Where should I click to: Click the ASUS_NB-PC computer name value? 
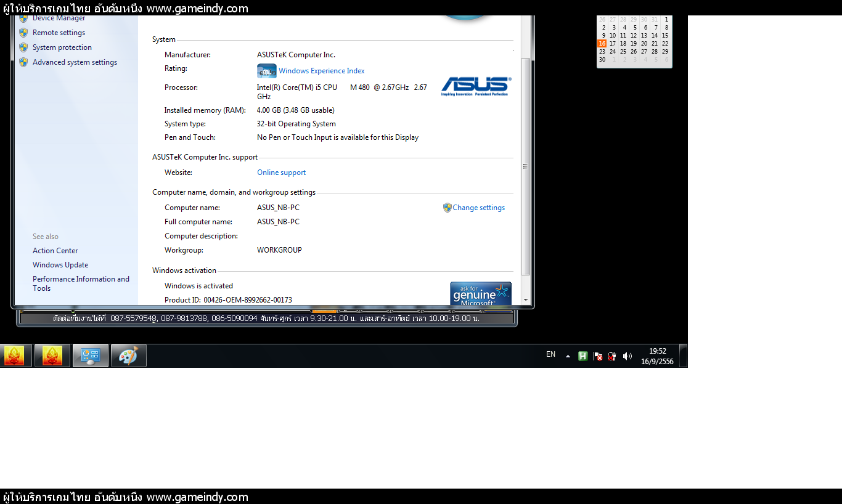point(278,208)
